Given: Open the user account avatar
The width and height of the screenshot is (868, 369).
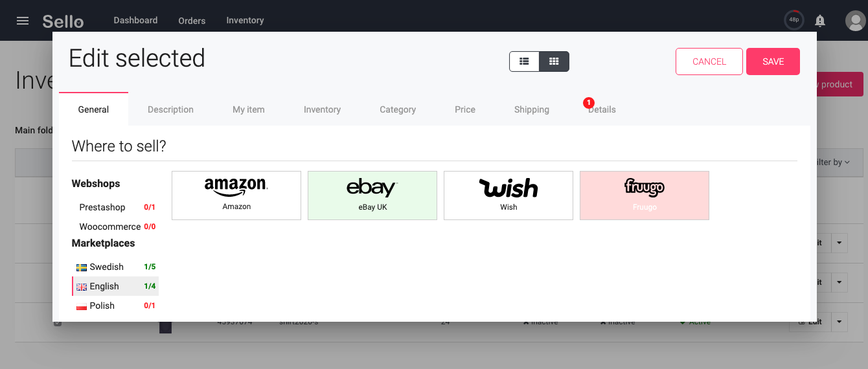Looking at the screenshot, I should (x=856, y=21).
